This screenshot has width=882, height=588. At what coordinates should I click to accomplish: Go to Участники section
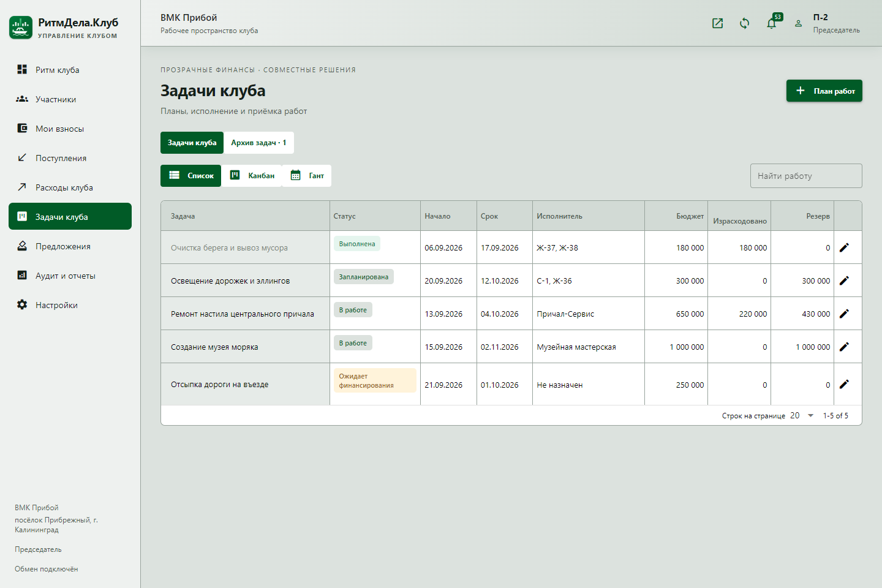pos(70,99)
